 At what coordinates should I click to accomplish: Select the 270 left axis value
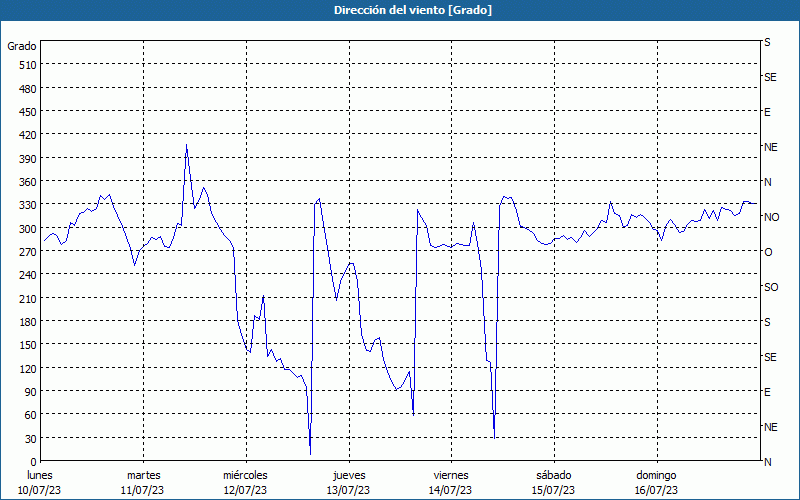click(x=28, y=252)
